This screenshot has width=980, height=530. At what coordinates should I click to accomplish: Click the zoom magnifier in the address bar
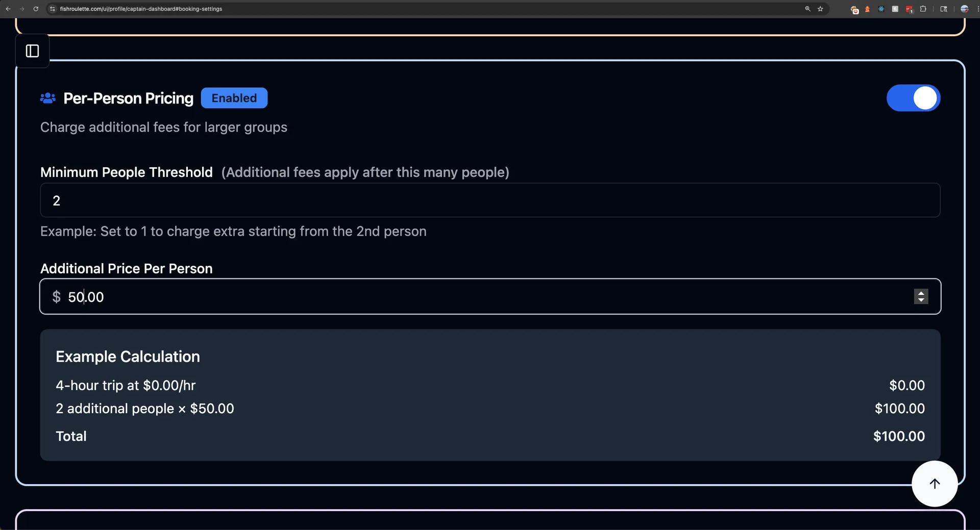point(807,9)
